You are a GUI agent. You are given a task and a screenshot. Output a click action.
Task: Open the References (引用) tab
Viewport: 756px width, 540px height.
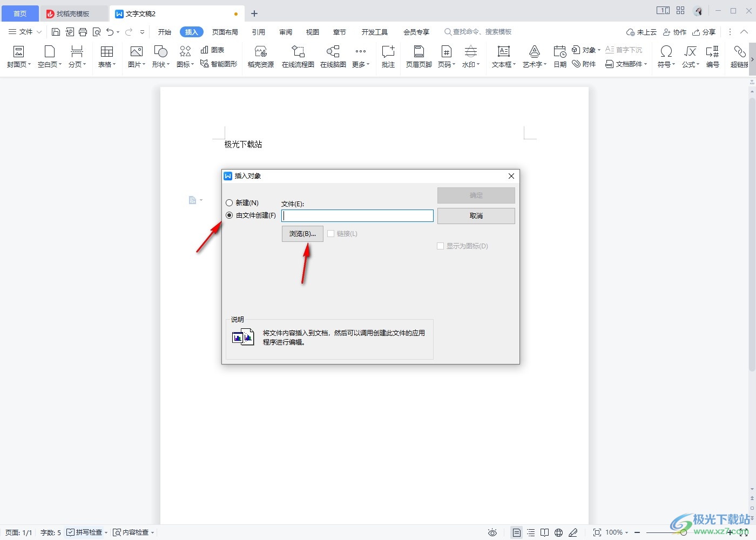tap(259, 32)
